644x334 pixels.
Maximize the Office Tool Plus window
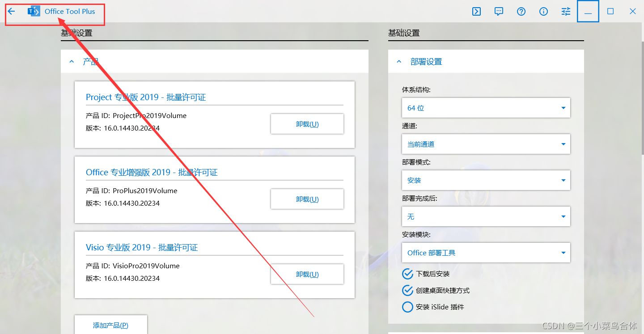(x=610, y=12)
